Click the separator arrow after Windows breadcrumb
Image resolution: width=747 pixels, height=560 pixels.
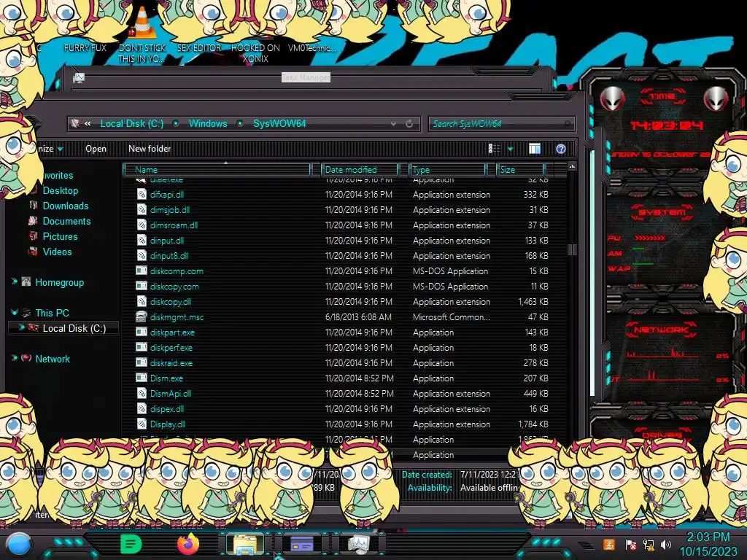click(240, 123)
